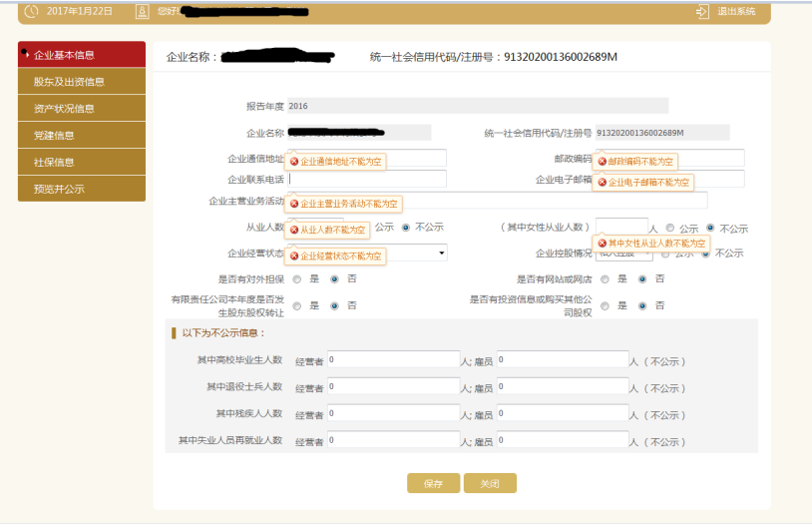
Task: Open the 企业经营状态 dropdown
Action: [x=441, y=254]
